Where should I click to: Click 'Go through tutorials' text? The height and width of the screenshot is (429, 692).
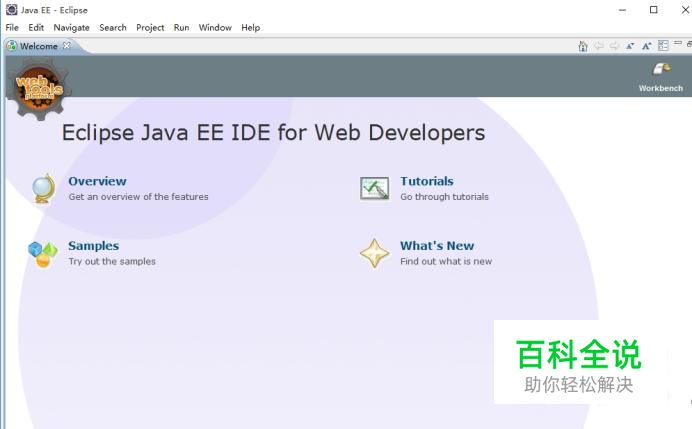pos(444,197)
